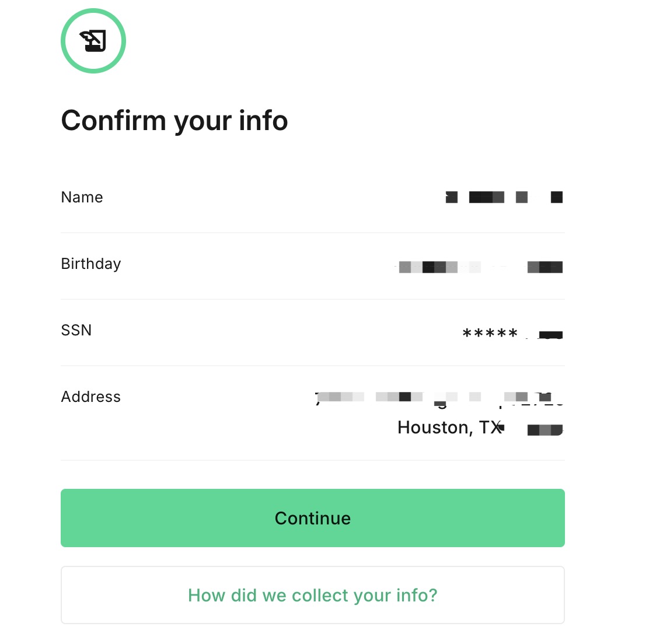Click the SSN field label
This screenshot has height=644, width=663.
76,330
